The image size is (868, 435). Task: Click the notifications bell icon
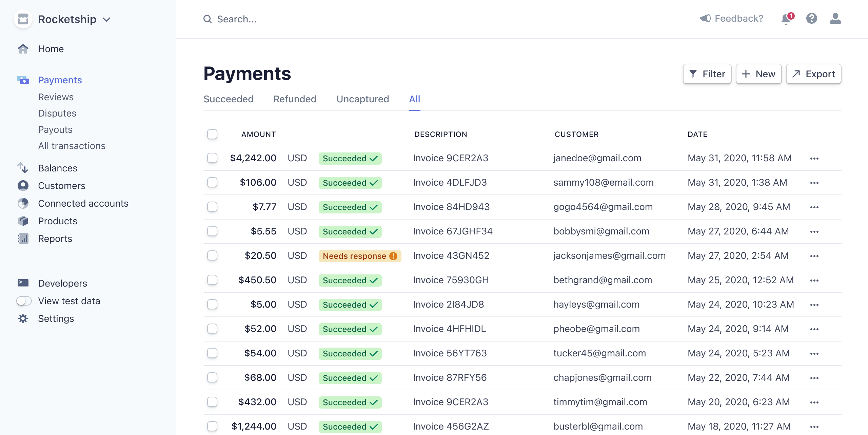787,18
